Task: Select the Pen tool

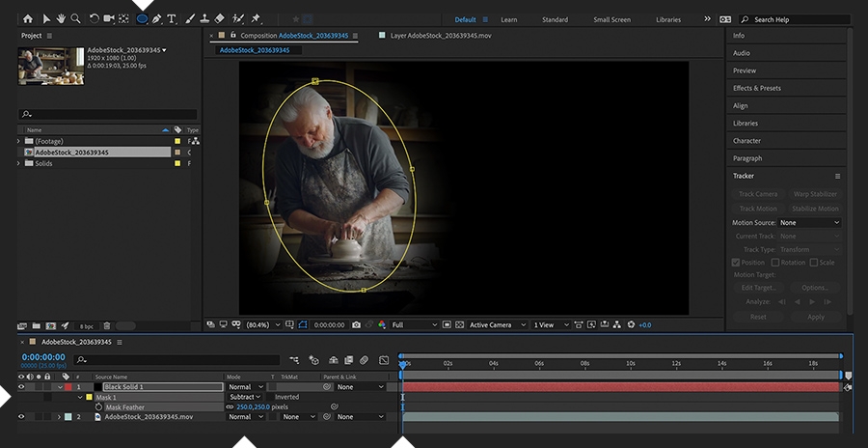Action: coord(157,18)
